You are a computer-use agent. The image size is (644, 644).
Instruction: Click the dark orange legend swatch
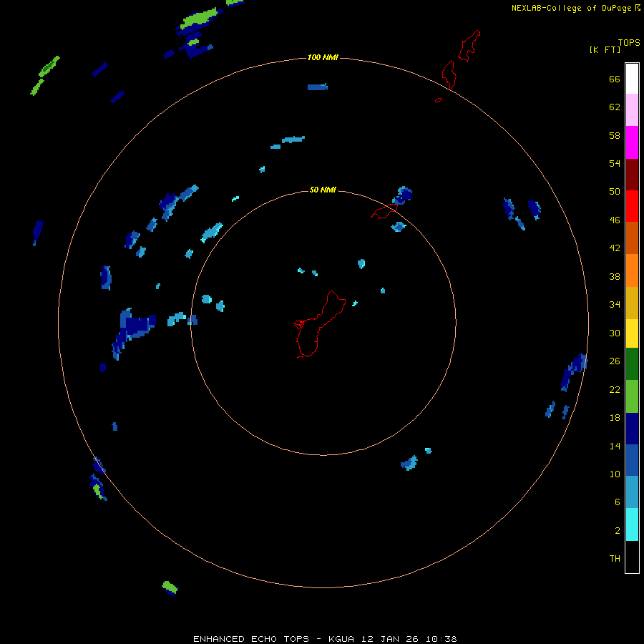632,238
